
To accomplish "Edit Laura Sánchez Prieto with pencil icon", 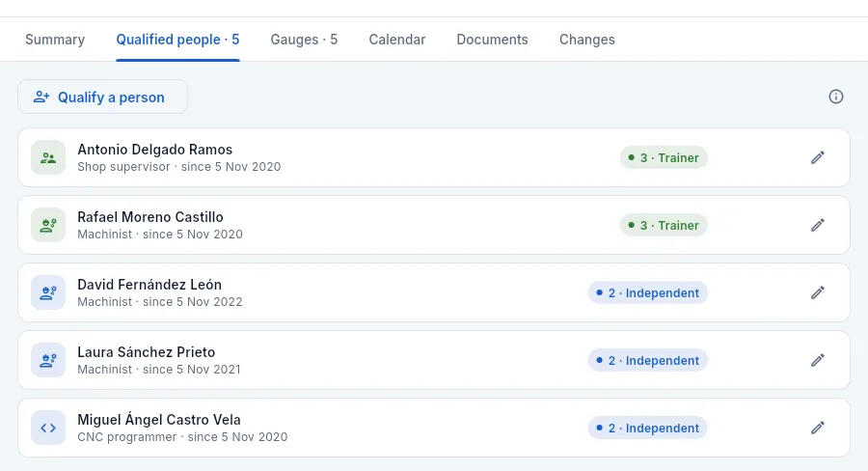I will coord(818,360).
